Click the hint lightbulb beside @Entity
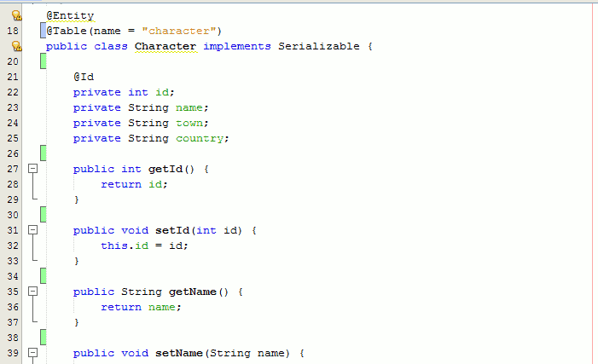 pyautogui.click(x=15, y=15)
